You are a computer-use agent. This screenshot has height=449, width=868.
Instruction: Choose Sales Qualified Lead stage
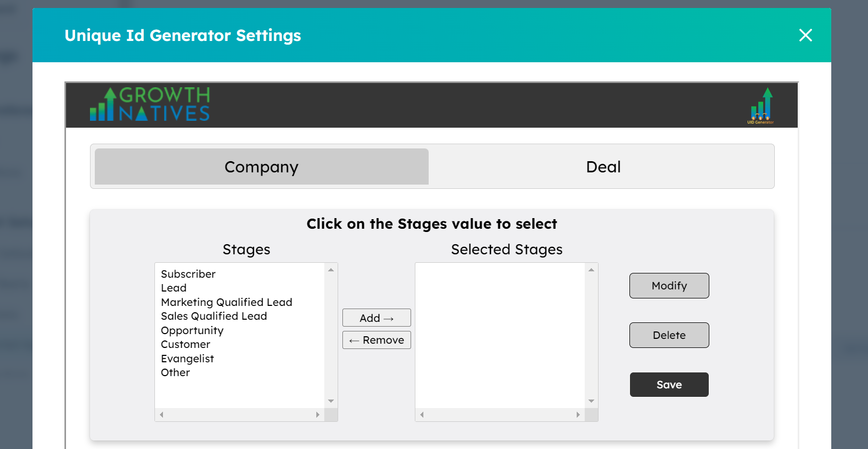214,316
